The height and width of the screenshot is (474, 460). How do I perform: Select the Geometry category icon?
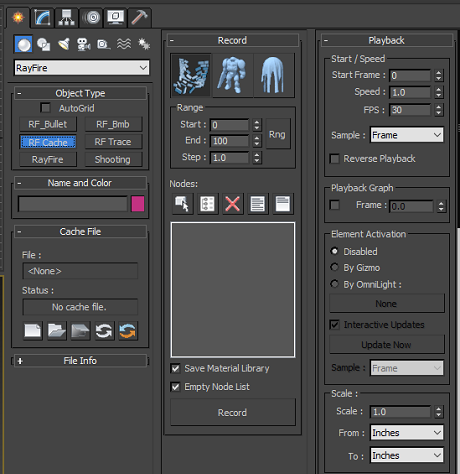coord(23,44)
